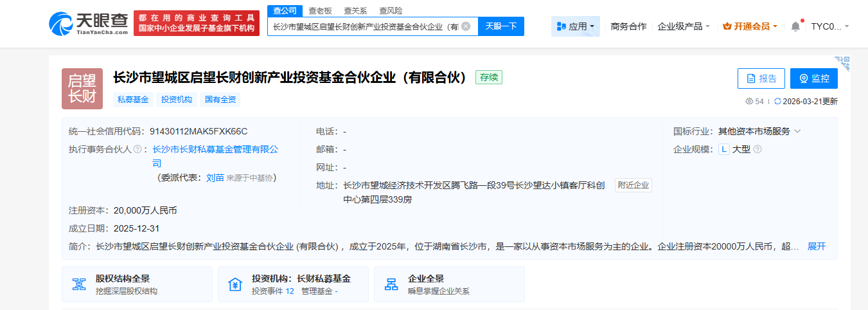The height and width of the screenshot is (310, 868).
Task: Switch to the 查风险 tab
Action: pyautogui.click(x=391, y=10)
